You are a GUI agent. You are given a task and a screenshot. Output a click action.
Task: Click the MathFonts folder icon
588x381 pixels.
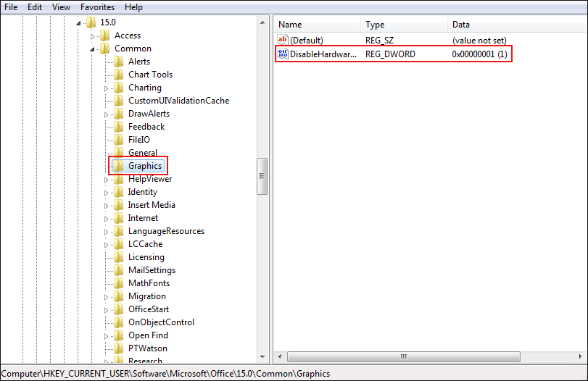[118, 283]
